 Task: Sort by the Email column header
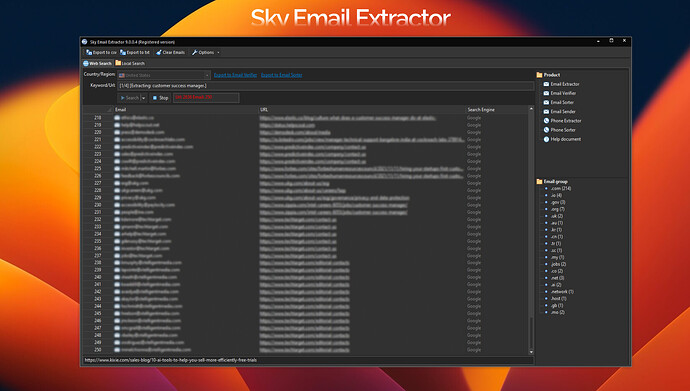[186, 110]
